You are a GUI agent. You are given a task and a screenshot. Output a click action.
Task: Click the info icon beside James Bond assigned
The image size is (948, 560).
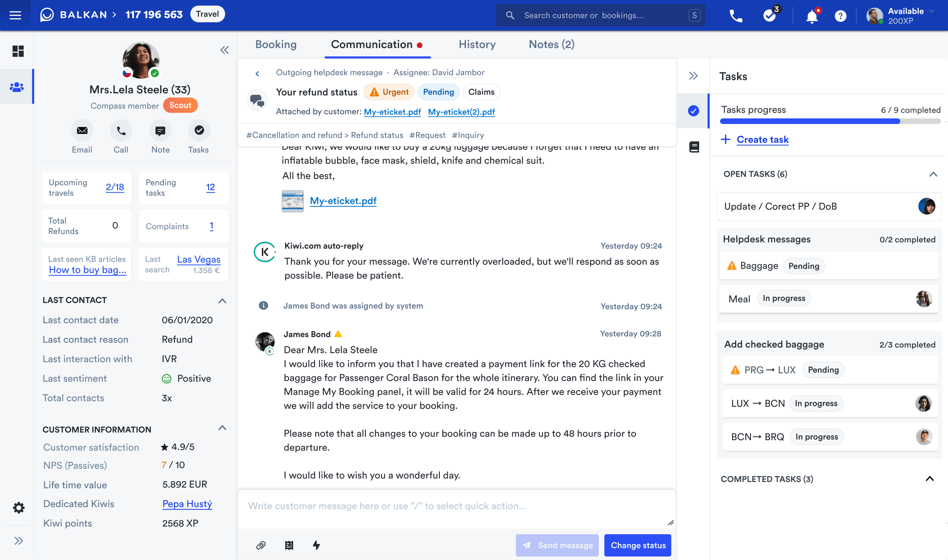[263, 305]
